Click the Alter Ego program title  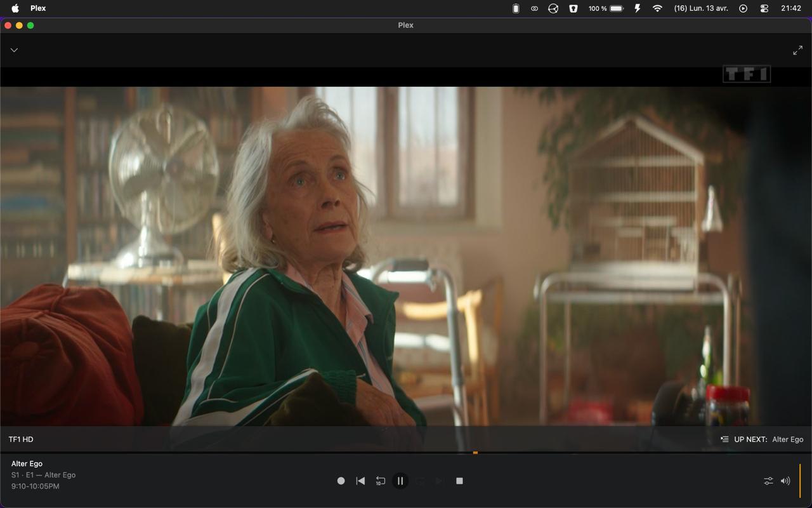tap(27, 464)
